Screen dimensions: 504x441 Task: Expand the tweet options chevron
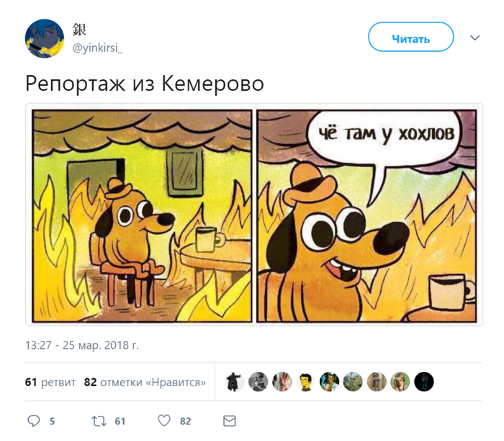tap(474, 37)
